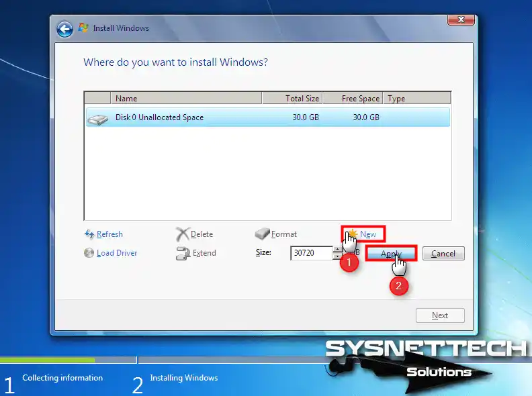Click the Extend option
The width and height of the screenshot is (532, 396).
coord(204,253)
